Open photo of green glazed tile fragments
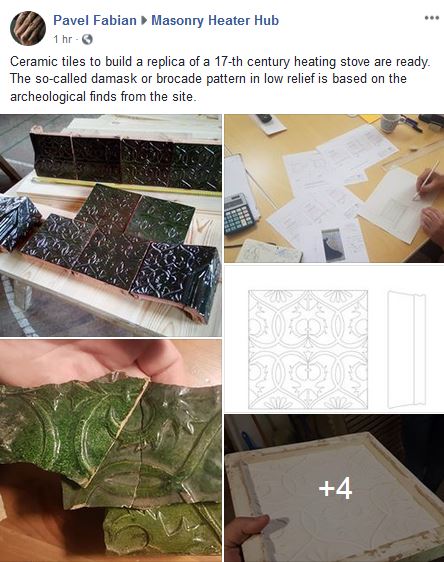The image size is (444, 562). (x=111, y=451)
